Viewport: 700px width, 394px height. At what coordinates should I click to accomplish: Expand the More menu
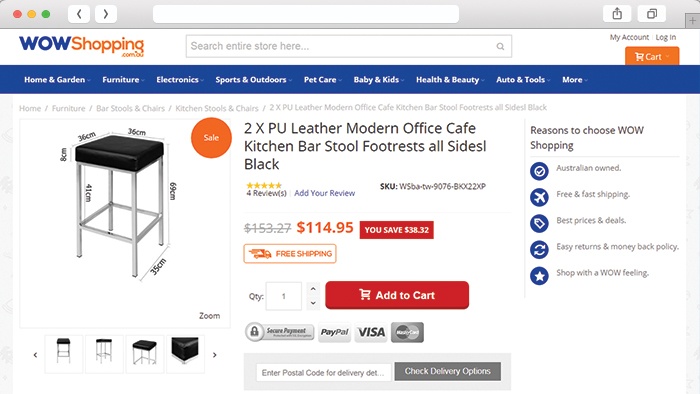click(x=575, y=80)
